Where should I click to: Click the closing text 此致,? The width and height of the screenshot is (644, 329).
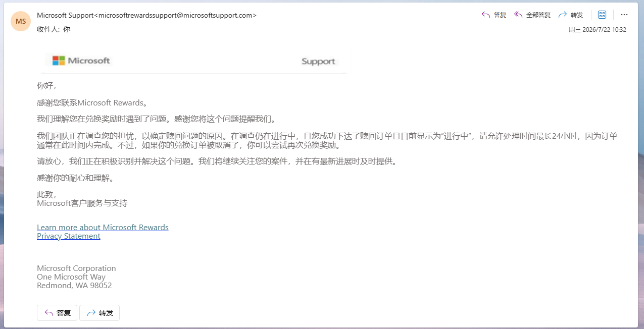coord(46,195)
